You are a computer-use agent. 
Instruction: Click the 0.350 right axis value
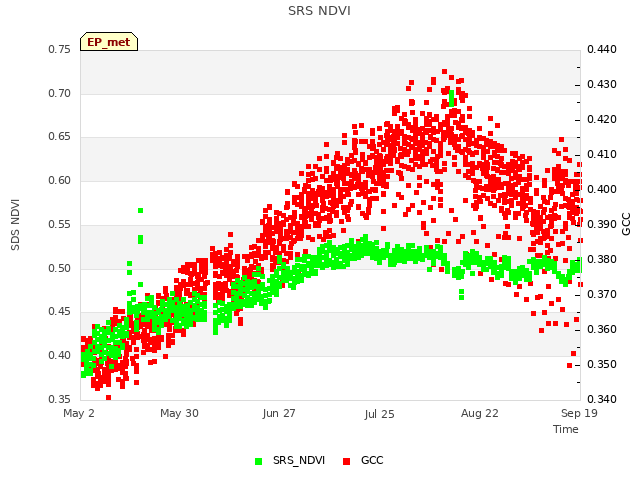pos(602,364)
